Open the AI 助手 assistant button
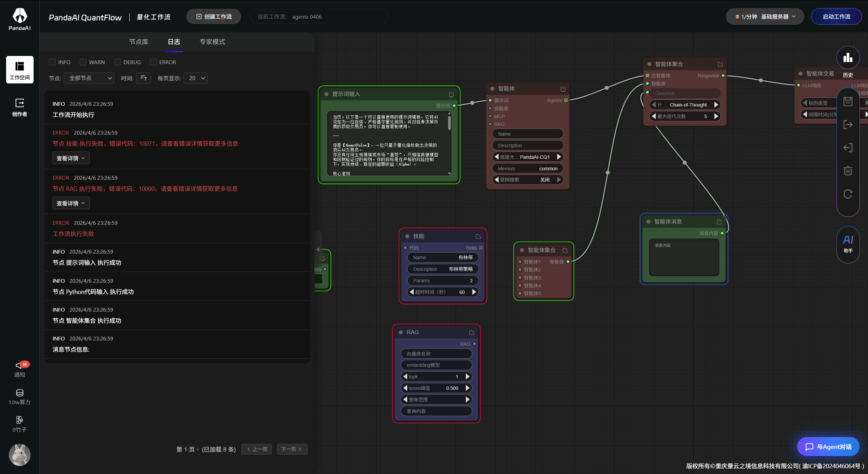This screenshot has width=868, height=474. (x=848, y=244)
